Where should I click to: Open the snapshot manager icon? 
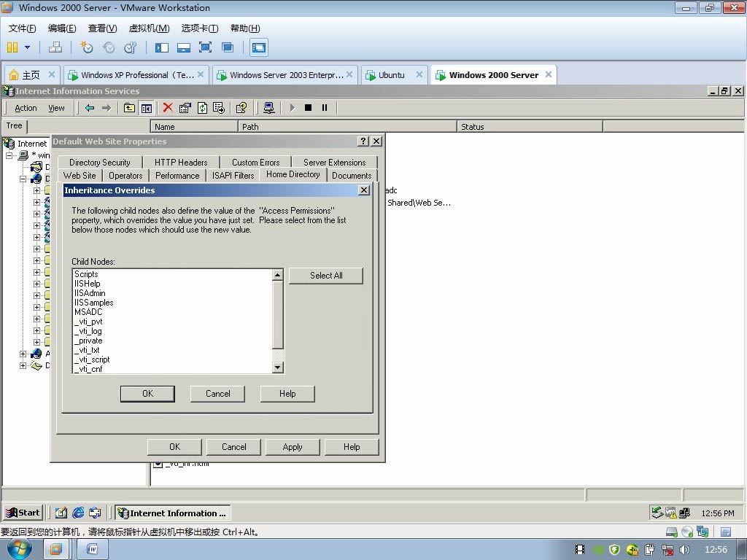(x=130, y=47)
